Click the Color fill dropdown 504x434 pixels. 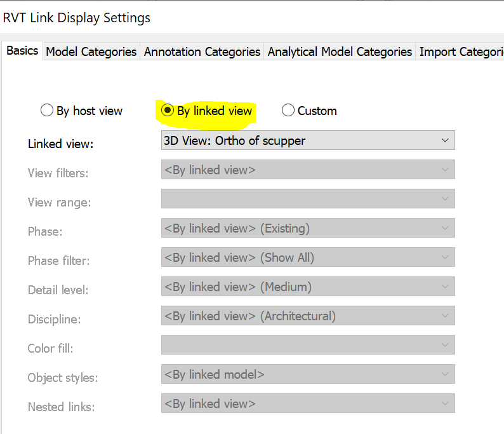coord(308,345)
